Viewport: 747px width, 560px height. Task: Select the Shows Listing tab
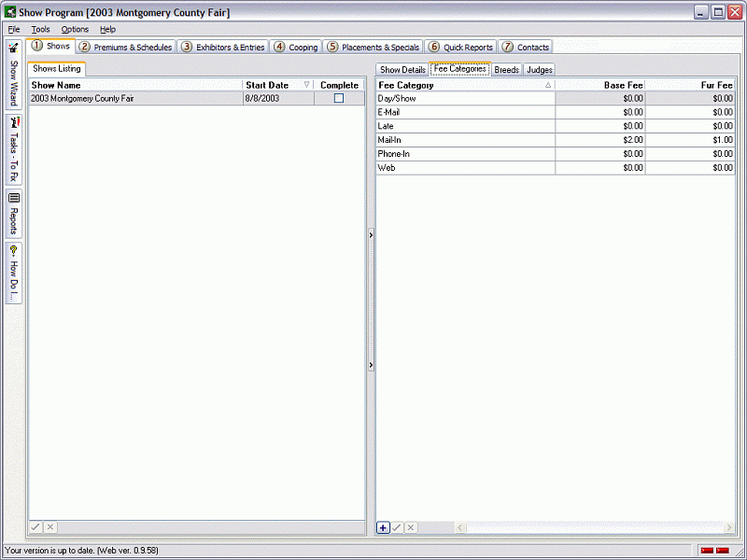click(x=57, y=68)
